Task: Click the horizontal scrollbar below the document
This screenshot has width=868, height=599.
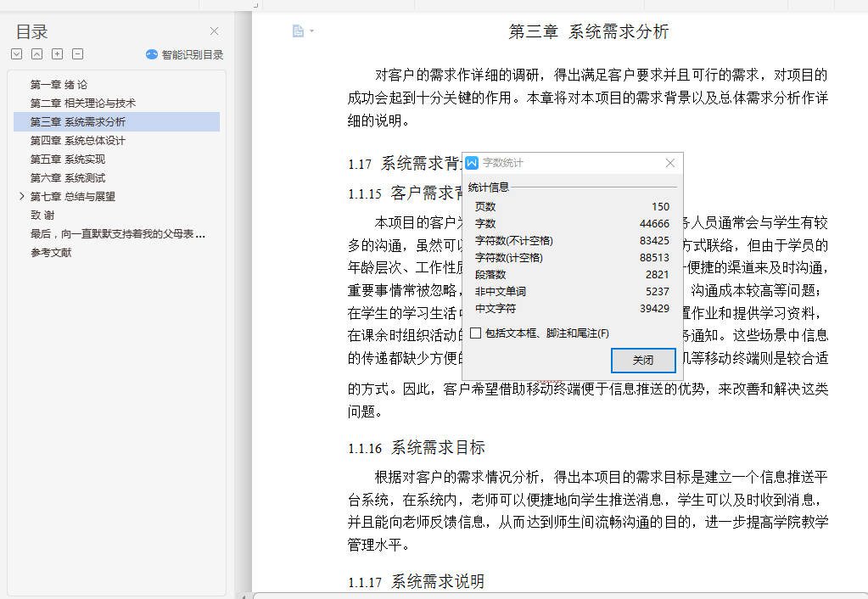Action: click(x=559, y=596)
